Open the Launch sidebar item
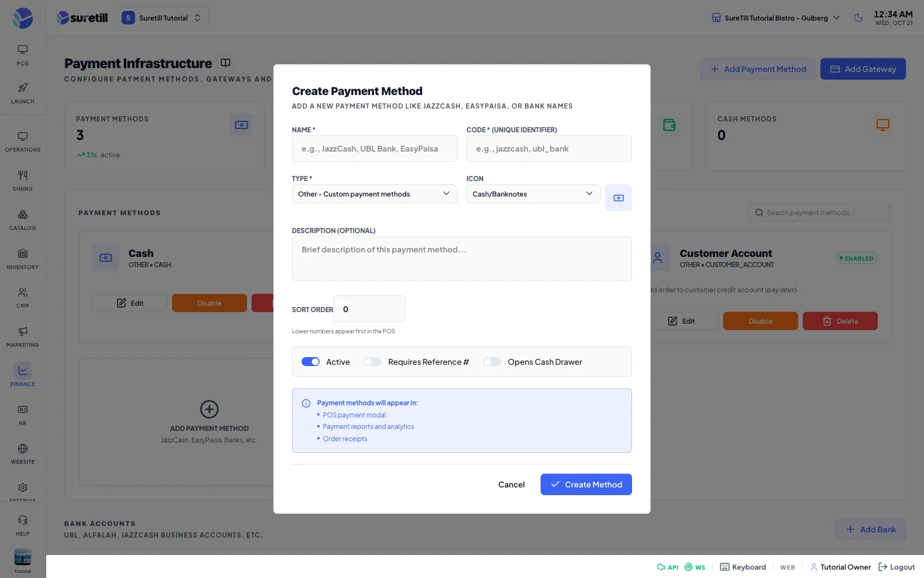 [22, 93]
